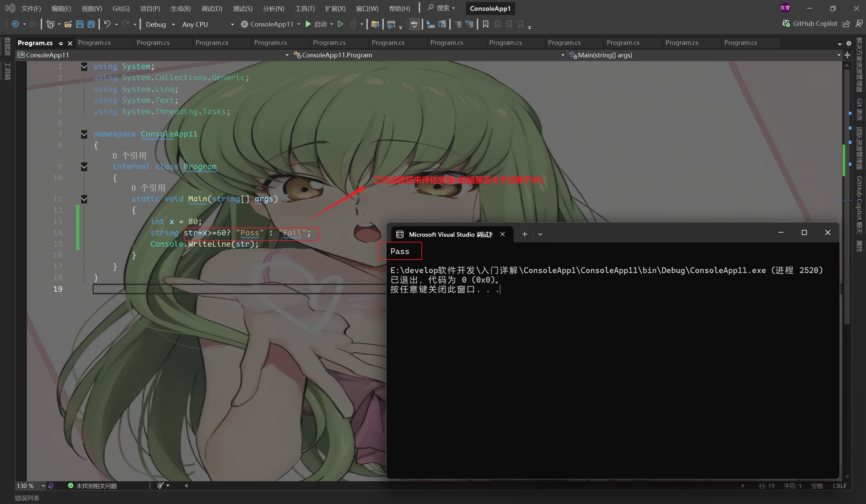Toggle a bookmark on the current line

tap(486, 24)
